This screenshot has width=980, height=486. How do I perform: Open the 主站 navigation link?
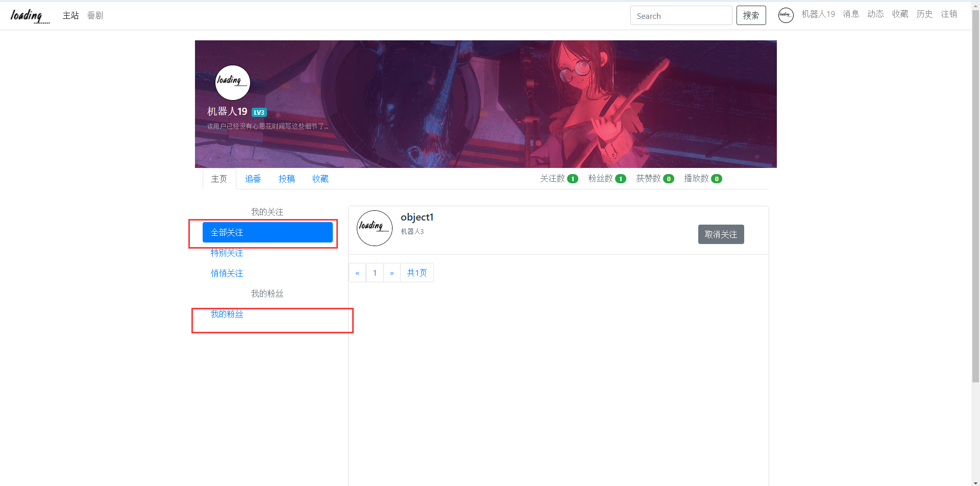click(70, 15)
